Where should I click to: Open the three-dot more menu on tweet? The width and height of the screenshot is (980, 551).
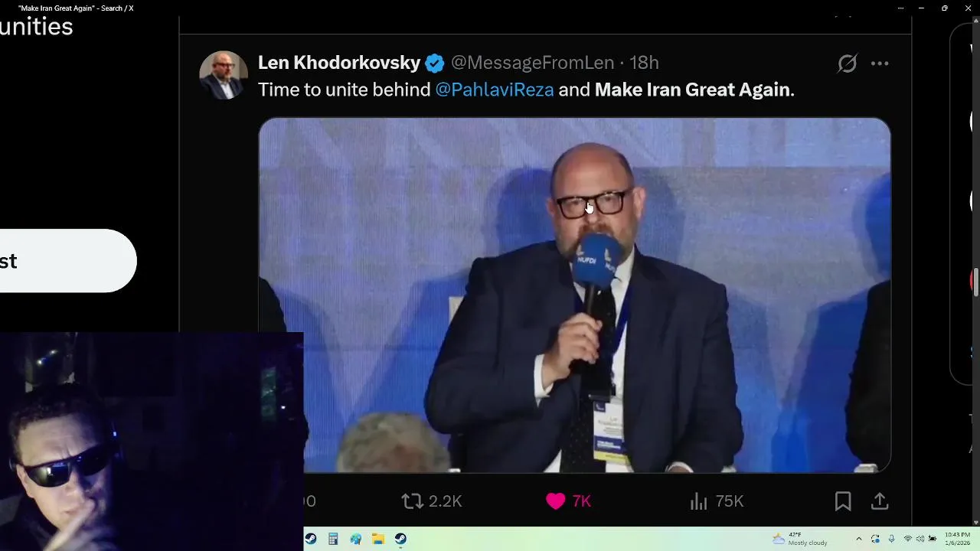pos(880,64)
